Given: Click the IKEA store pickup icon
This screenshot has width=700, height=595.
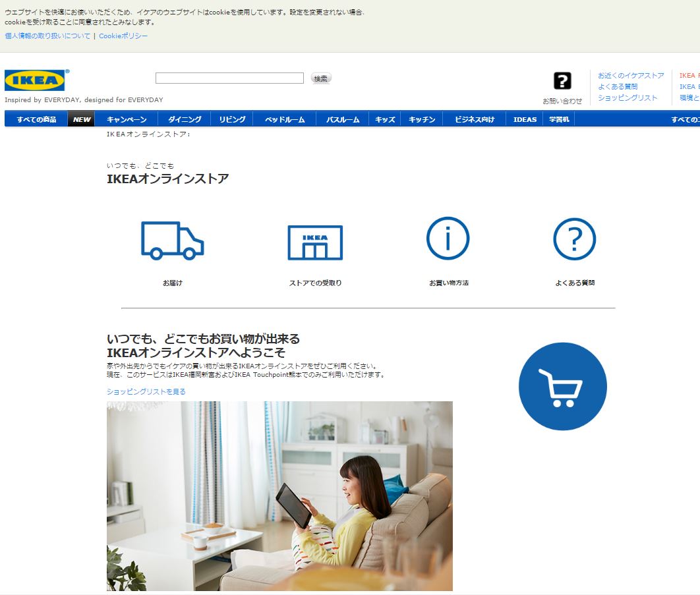Looking at the screenshot, I should tap(315, 242).
